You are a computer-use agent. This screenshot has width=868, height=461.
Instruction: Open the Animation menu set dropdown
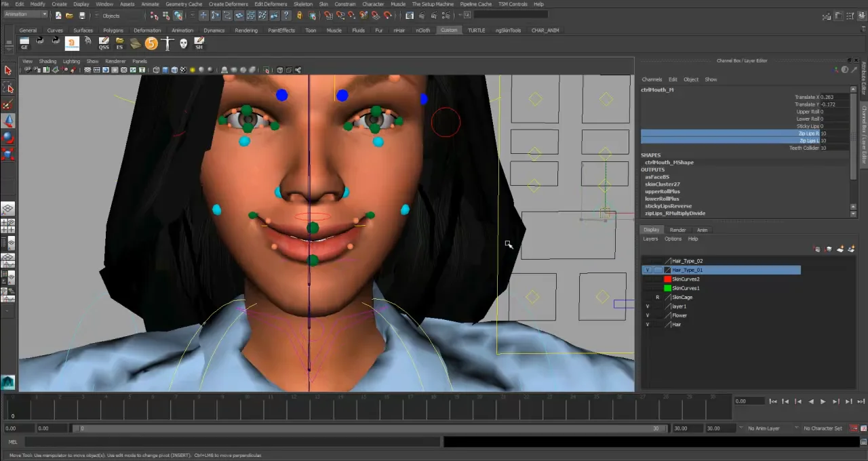[26, 15]
